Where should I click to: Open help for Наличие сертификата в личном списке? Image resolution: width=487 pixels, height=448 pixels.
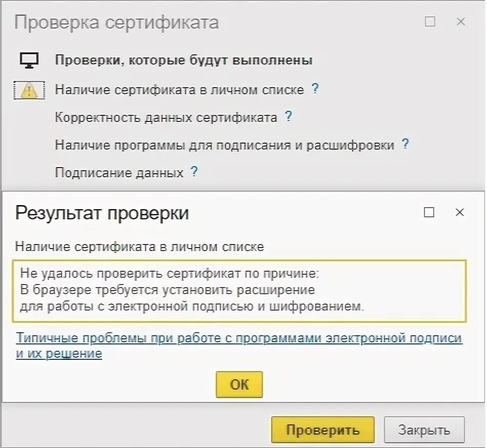[x=315, y=89]
